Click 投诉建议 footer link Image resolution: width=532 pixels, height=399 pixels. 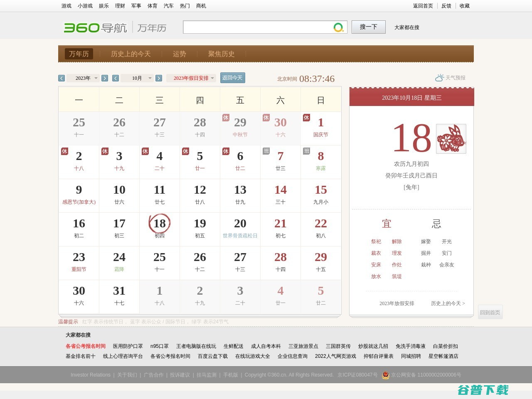[x=180, y=375]
